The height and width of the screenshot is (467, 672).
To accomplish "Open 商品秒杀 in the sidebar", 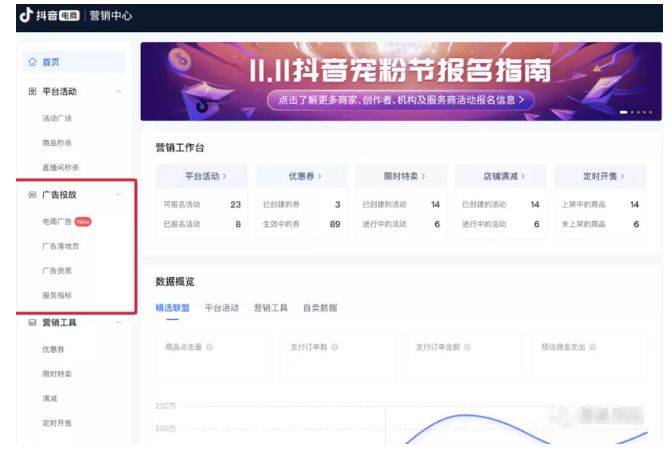I will [57, 143].
